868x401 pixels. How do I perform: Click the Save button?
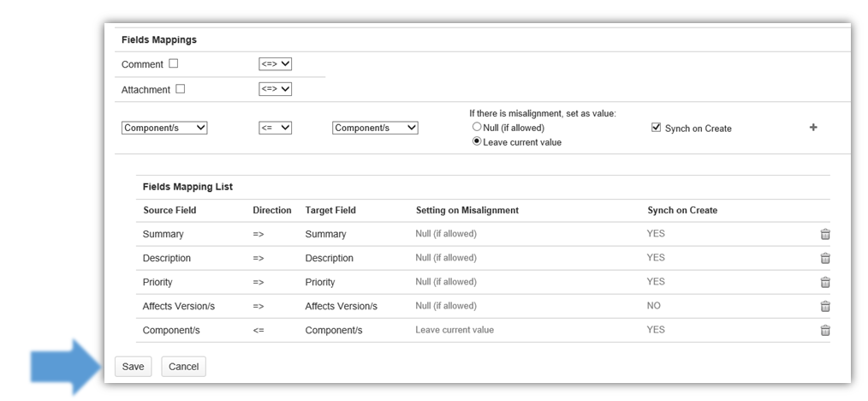pyautogui.click(x=133, y=367)
